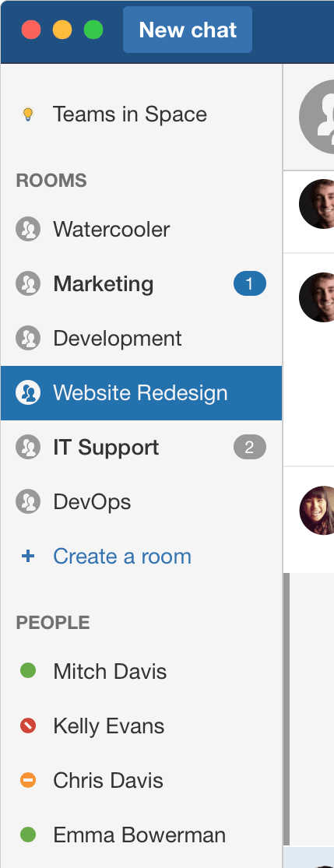This screenshot has width=334, height=868.
Task: Click the orange away icon for Chris Davis
Action: pyautogui.click(x=28, y=781)
